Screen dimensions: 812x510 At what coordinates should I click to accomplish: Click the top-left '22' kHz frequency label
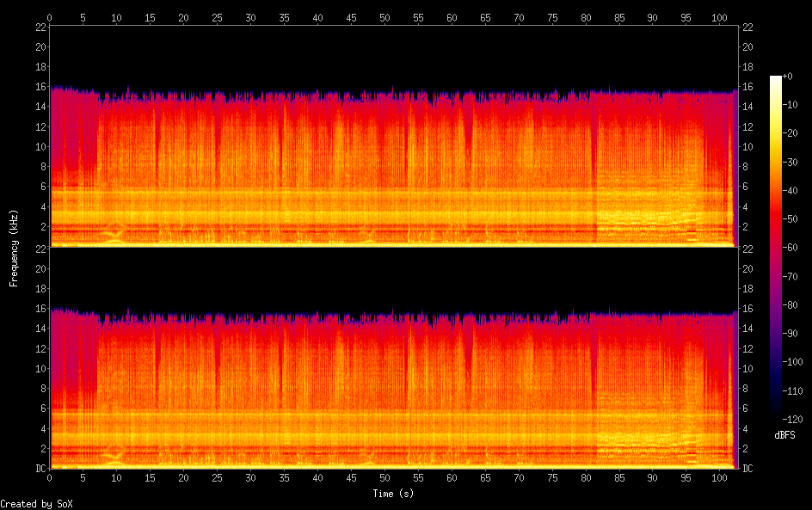pyautogui.click(x=39, y=28)
